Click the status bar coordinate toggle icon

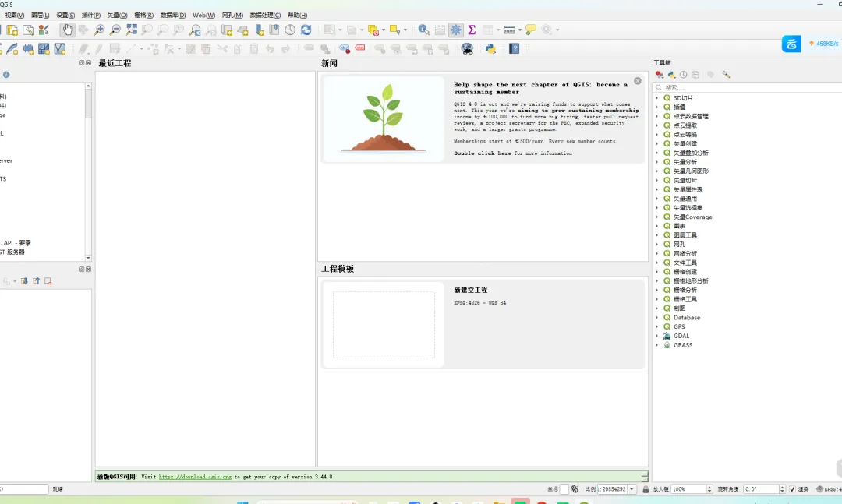[x=575, y=489]
